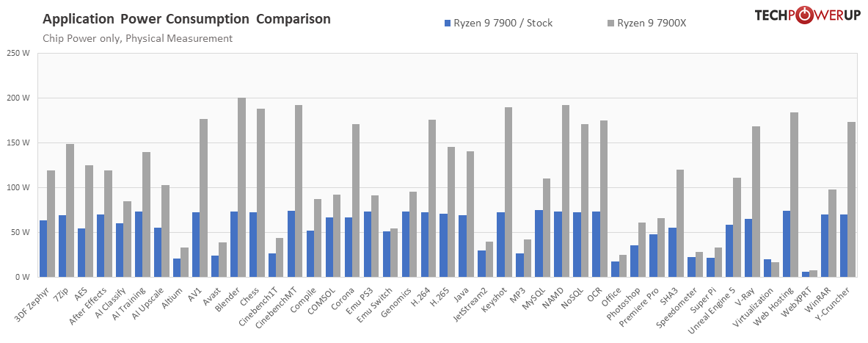Click the blue Ryzen 9 7900 legend swatch
Screen dimensions: 868x343
[448, 24]
